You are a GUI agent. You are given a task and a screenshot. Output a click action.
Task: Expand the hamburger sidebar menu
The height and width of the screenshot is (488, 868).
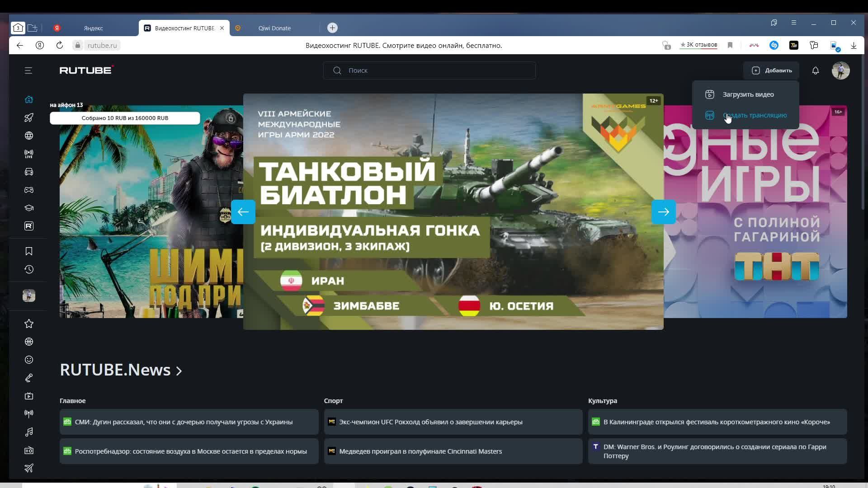coord(28,70)
